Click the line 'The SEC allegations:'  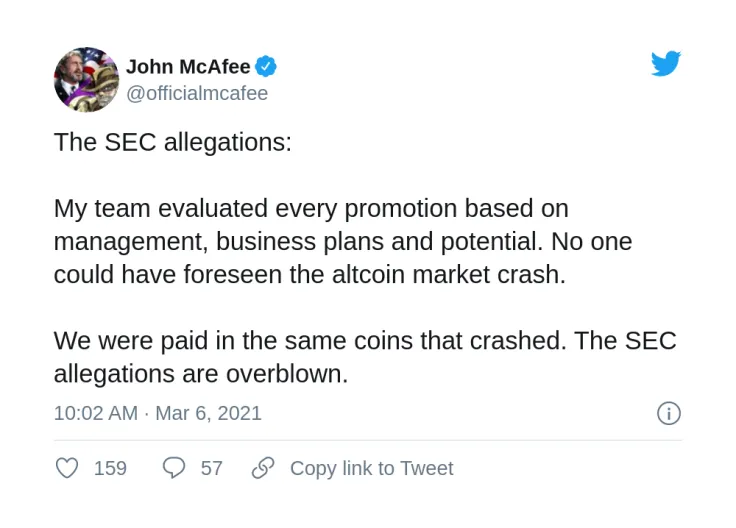pyautogui.click(x=173, y=142)
